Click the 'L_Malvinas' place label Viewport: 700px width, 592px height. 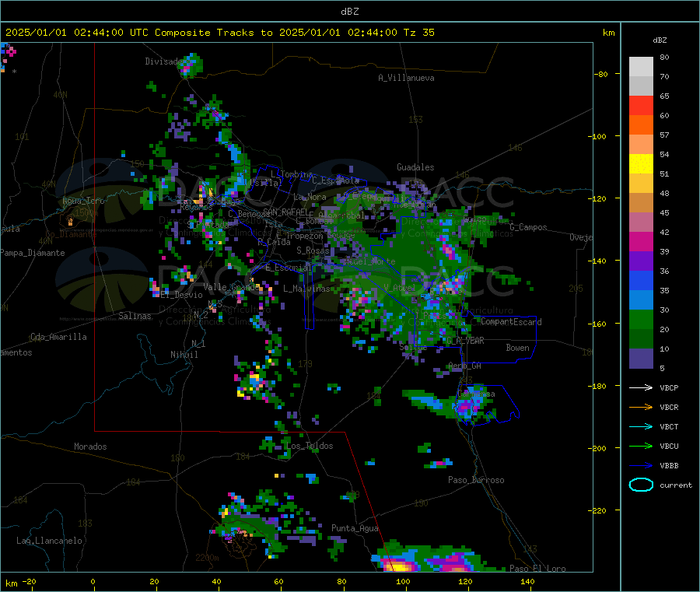[306, 289]
